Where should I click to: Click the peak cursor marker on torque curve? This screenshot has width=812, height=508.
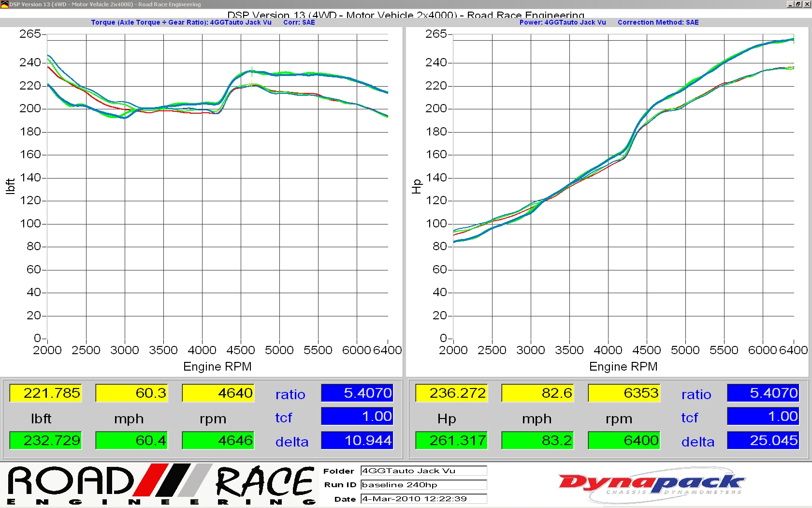(251, 71)
